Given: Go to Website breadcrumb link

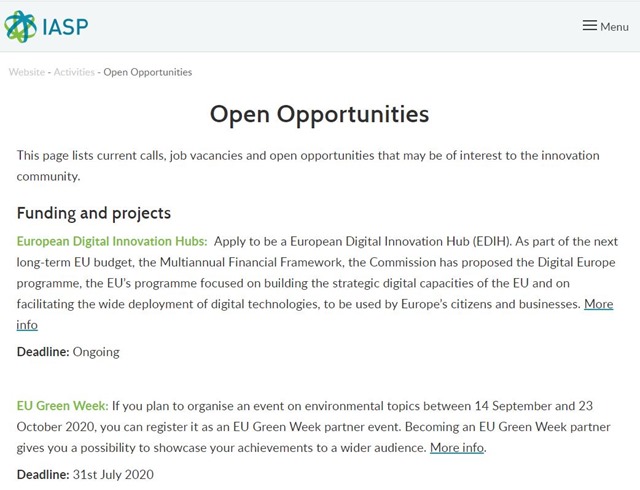Looking at the screenshot, I should click(27, 72).
